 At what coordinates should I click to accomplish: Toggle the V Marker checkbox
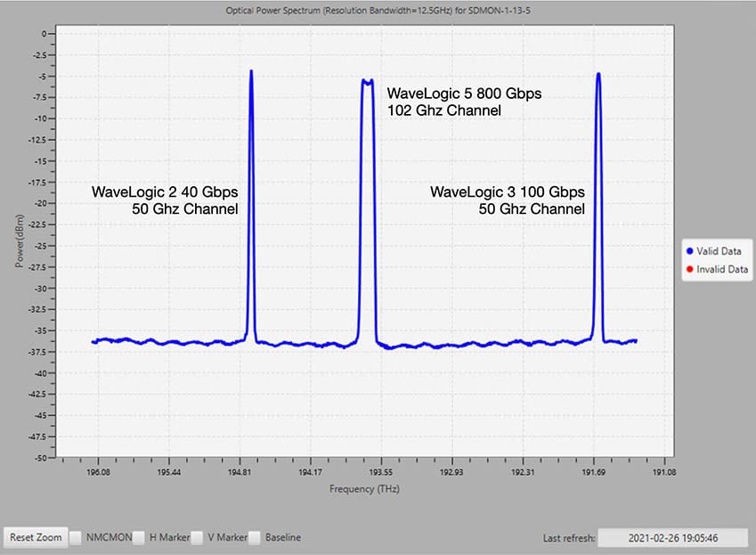[197, 538]
